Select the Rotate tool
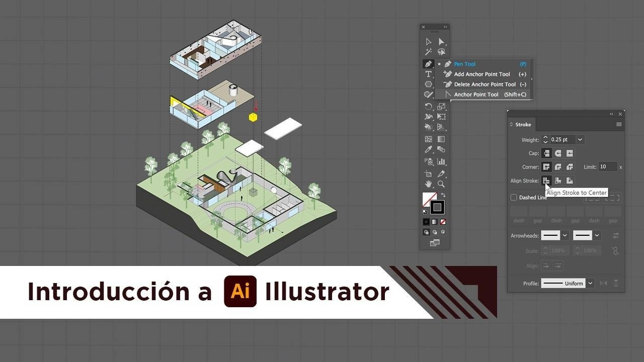 [428, 107]
